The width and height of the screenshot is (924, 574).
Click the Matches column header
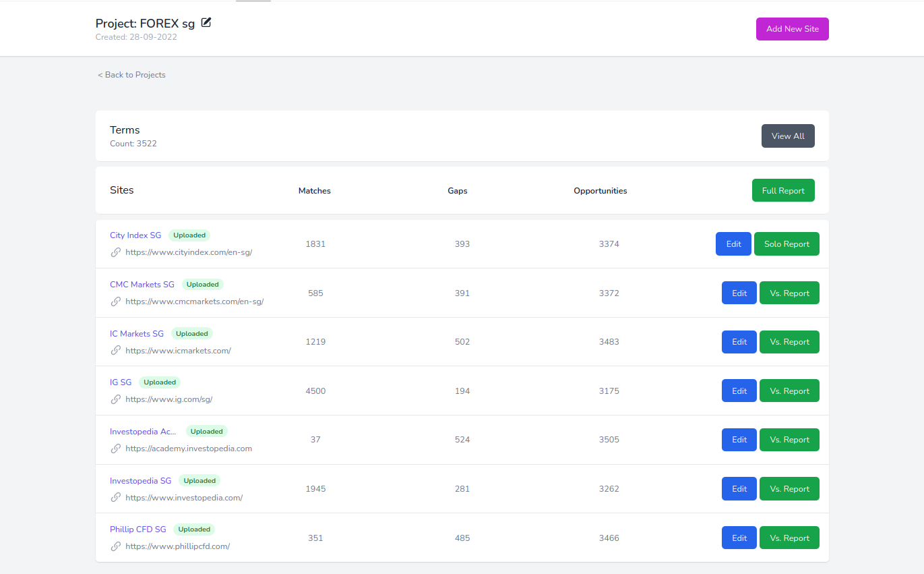click(315, 191)
